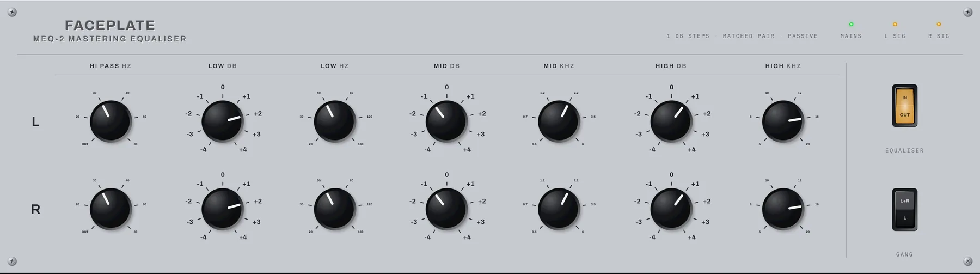The image size is (980, 274).
Task: Click the right channel MID DB knob
Action: pyautogui.click(x=447, y=209)
